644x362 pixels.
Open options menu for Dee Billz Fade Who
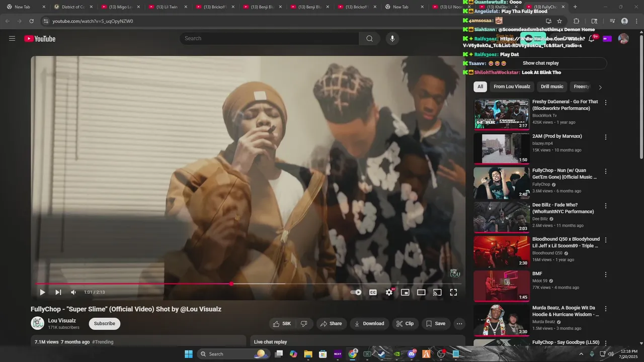[x=606, y=206]
